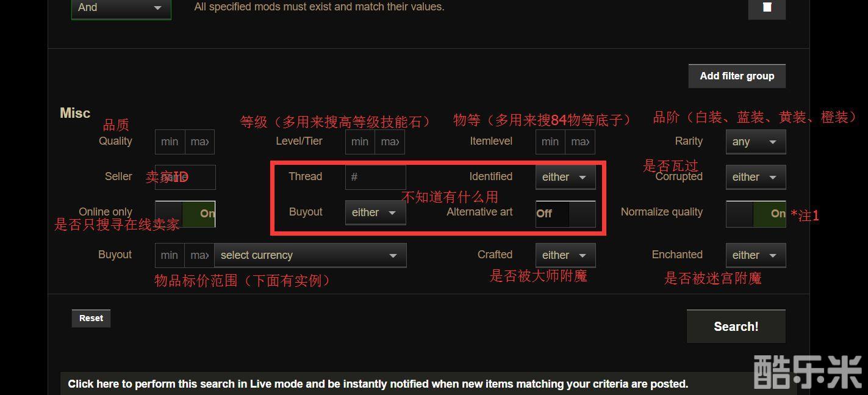868x395 pixels.
Task: Open the Buyout either dropdown
Action: pyautogui.click(x=375, y=212)
